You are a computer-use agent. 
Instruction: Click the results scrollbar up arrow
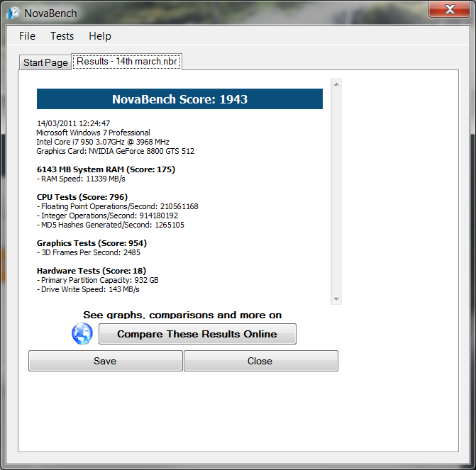[x=336, y=84]
